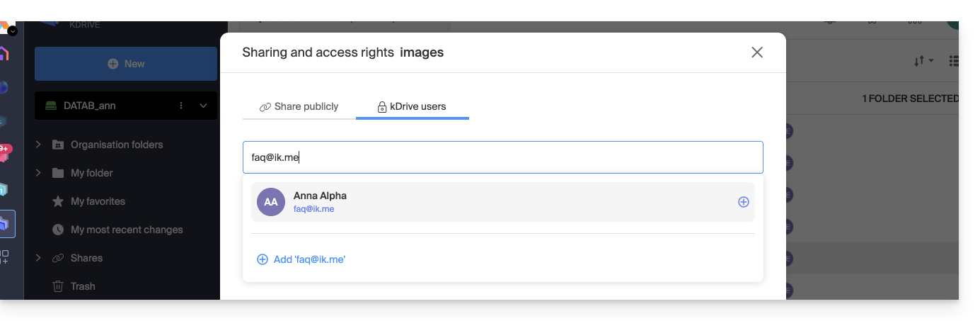
Task: Click the kDrive app icon in left rail
Action: 4,225
